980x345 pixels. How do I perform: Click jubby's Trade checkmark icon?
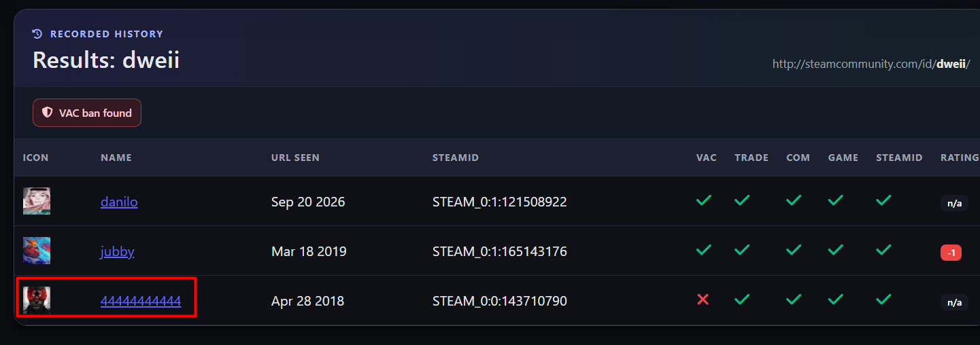click(742, 250)
